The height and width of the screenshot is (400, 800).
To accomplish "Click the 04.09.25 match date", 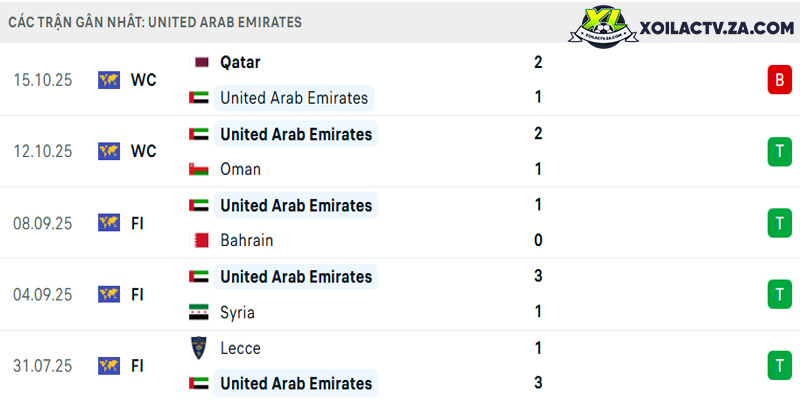I will [x=43, y=295].
